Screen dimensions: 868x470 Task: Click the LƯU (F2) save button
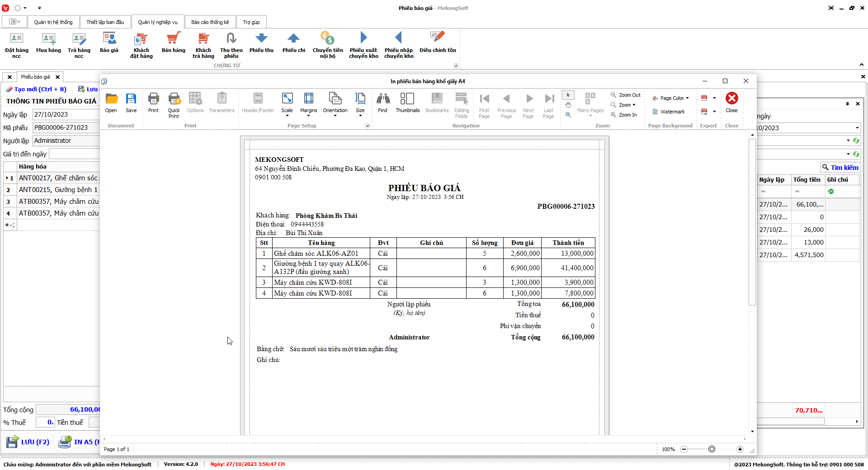28,442
